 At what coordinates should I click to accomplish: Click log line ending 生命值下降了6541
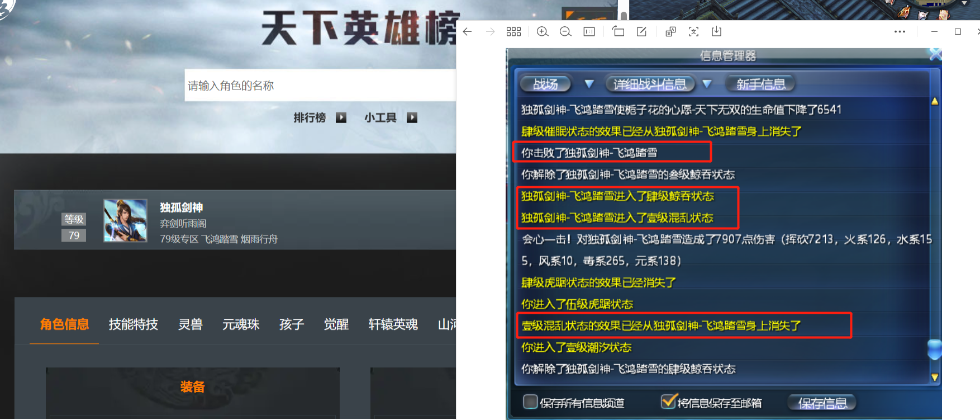click(681, 110)
